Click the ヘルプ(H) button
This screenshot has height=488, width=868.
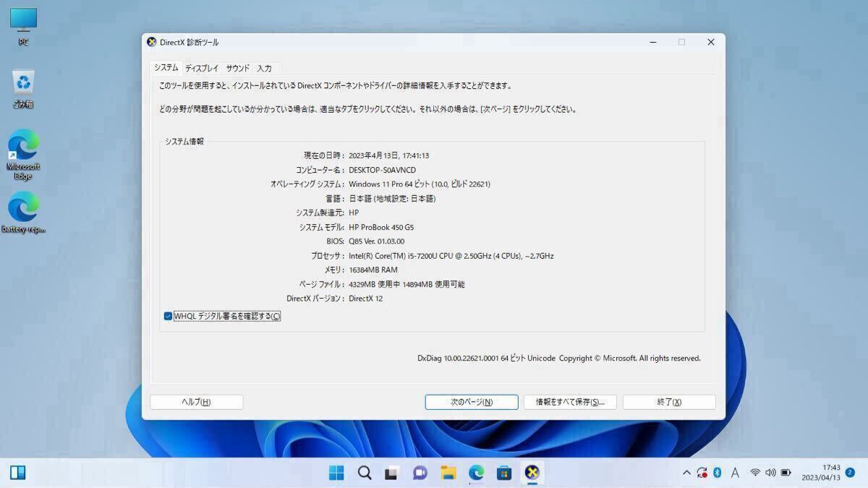coord(196,402)
